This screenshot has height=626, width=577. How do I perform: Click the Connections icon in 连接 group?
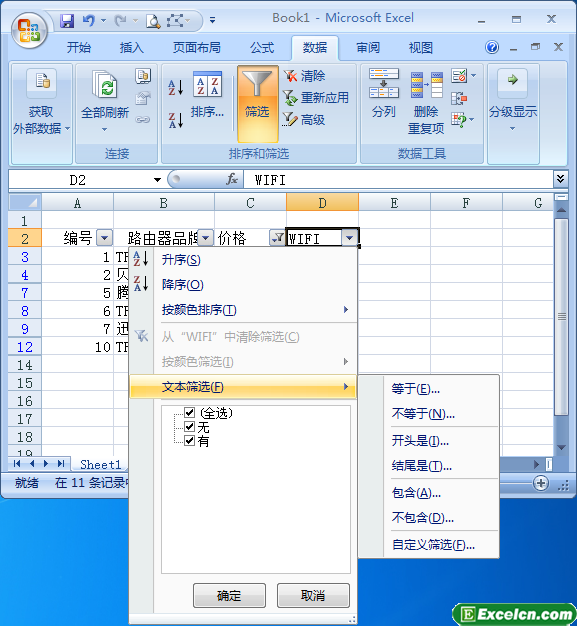pos(143,76)
